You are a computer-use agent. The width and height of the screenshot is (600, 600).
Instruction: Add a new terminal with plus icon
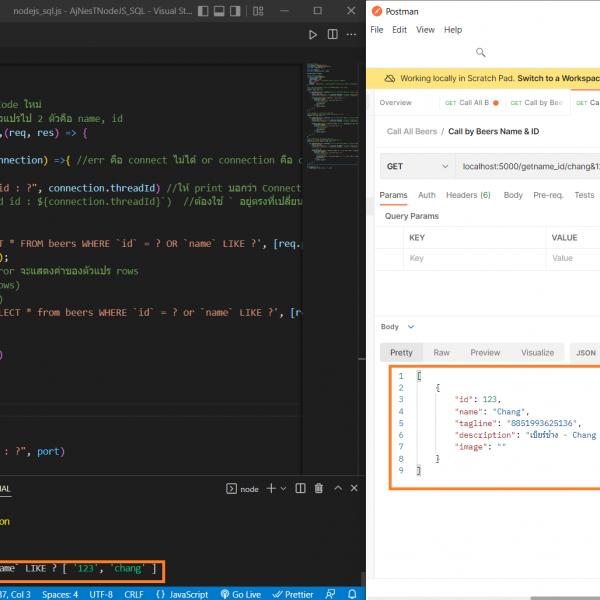(x=270, y=488)
